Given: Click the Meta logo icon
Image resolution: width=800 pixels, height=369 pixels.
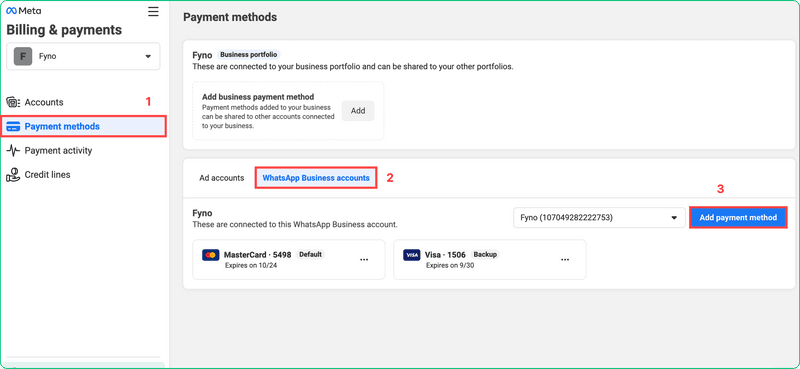Looking at the screenshot, I should pyautogui.click(x=11, y=11).
